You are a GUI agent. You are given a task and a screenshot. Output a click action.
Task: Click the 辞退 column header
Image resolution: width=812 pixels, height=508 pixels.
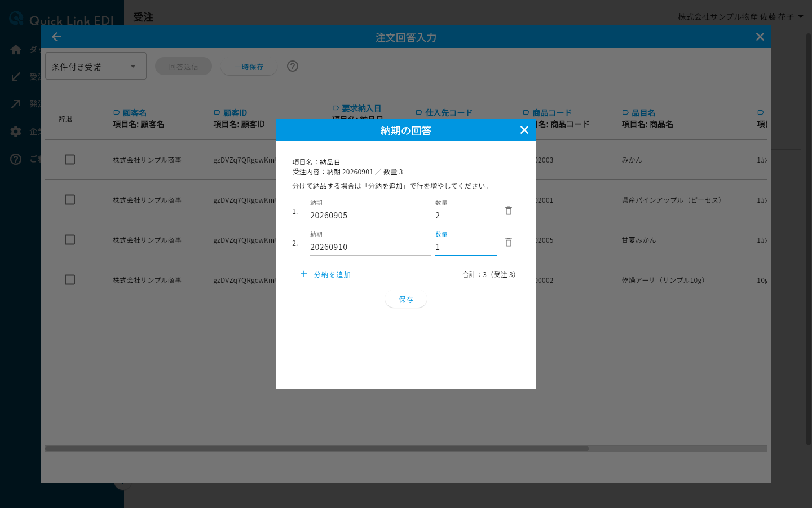pyautogui.click(x=65, y=119)
